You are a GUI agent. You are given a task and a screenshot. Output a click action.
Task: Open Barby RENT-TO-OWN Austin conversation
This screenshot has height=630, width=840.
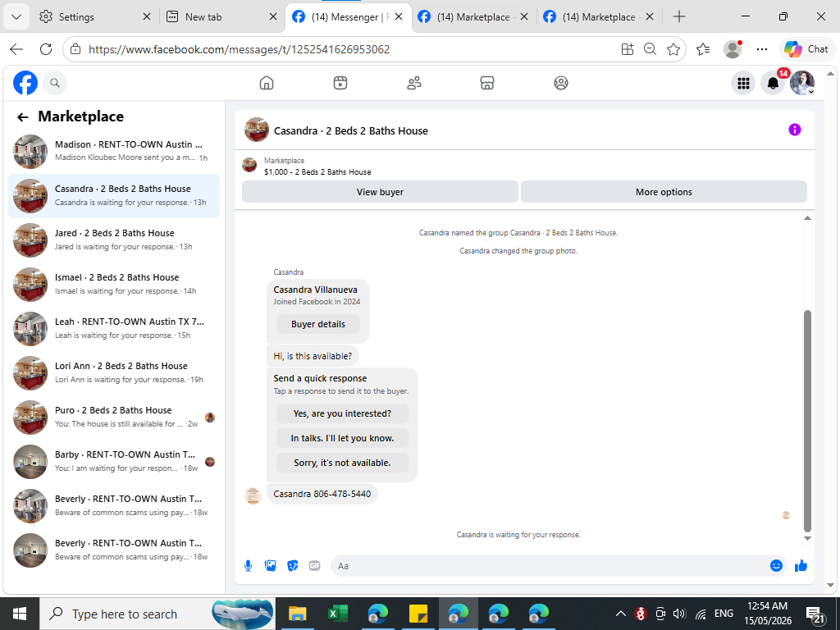113,462
